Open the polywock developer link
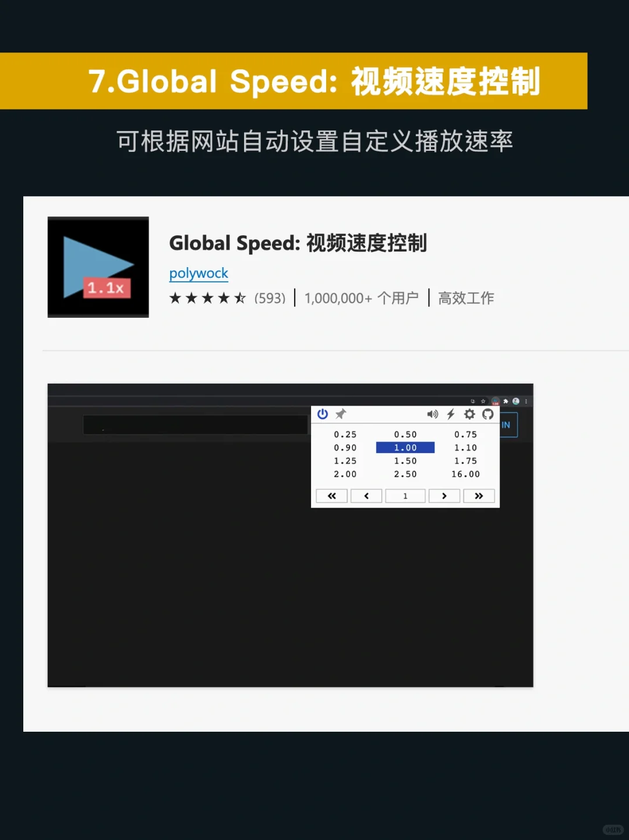The height and width of the screenshot is (840, 629). [199, 273]
